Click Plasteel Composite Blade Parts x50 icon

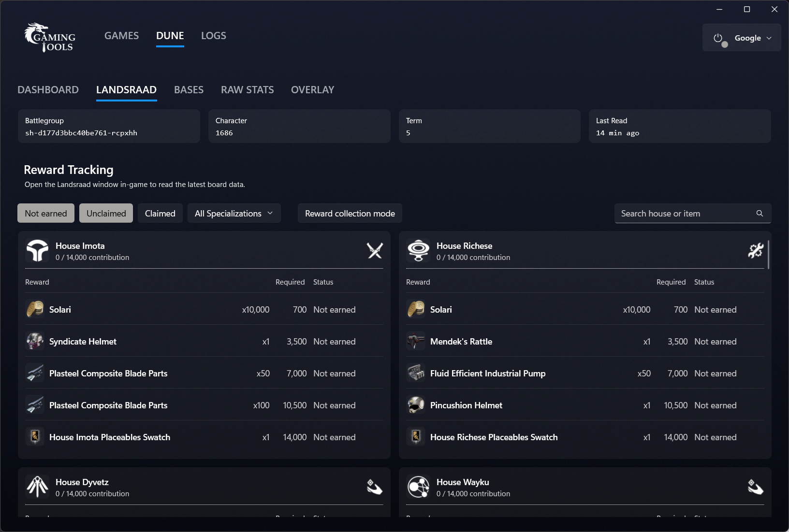(35, 373)
